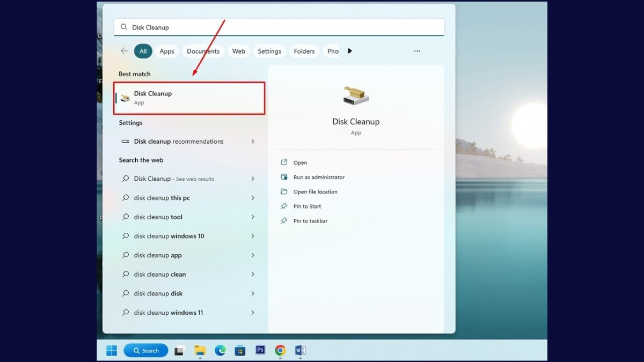The height and width of the screenshot is (362, 644).
Task: Switch to the Documents filter tab
Action: click(x=203, y=51)
